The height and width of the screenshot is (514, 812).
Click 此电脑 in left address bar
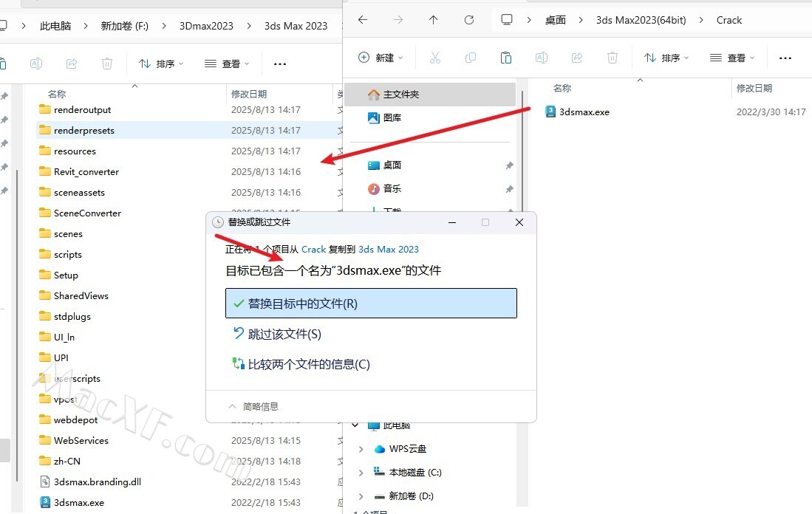(55, 26)
